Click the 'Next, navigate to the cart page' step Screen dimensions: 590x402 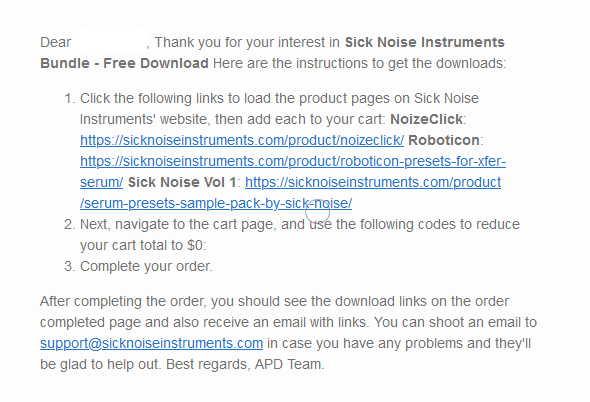[178, 224]
